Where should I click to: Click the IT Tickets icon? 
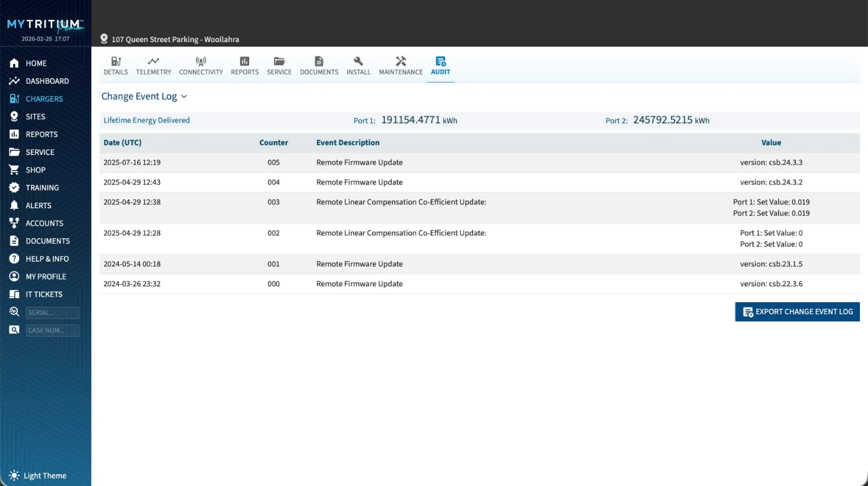(x=14, y=294)
